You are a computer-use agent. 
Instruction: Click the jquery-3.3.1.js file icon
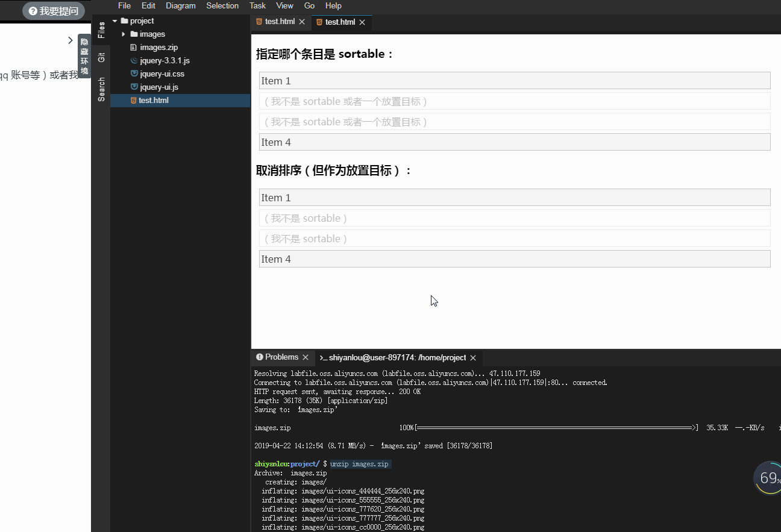click(134, 61)
